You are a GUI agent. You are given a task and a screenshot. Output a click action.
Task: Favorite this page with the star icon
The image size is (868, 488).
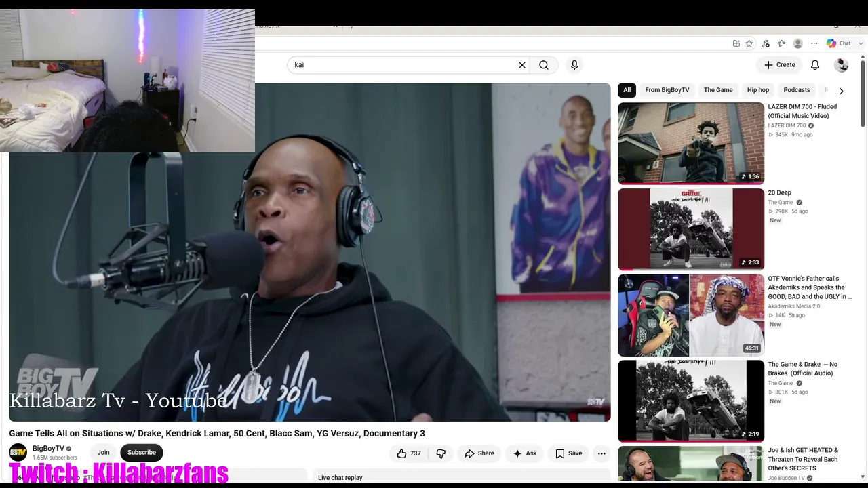[x=749, y=43]
